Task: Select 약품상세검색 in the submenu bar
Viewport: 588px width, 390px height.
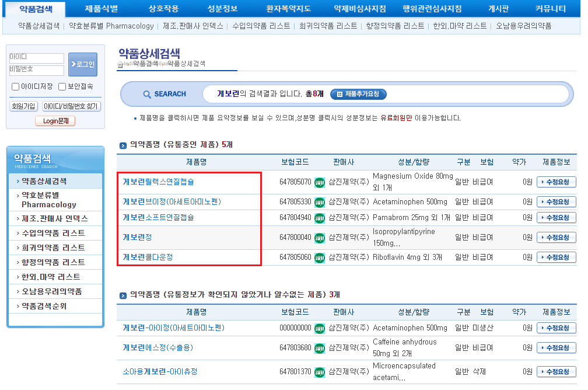Action: (x=39, y=26)
